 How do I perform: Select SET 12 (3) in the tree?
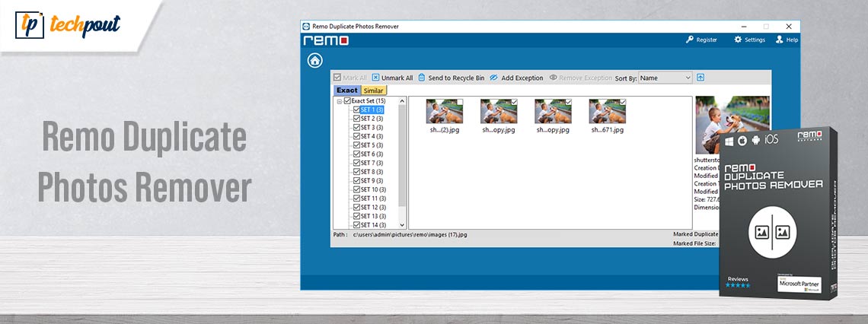[x=373, y=207]
